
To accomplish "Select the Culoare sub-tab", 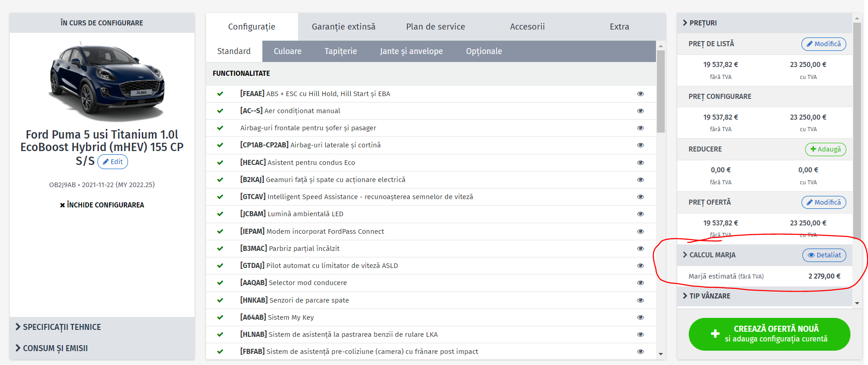I will [x=288, y=51].
